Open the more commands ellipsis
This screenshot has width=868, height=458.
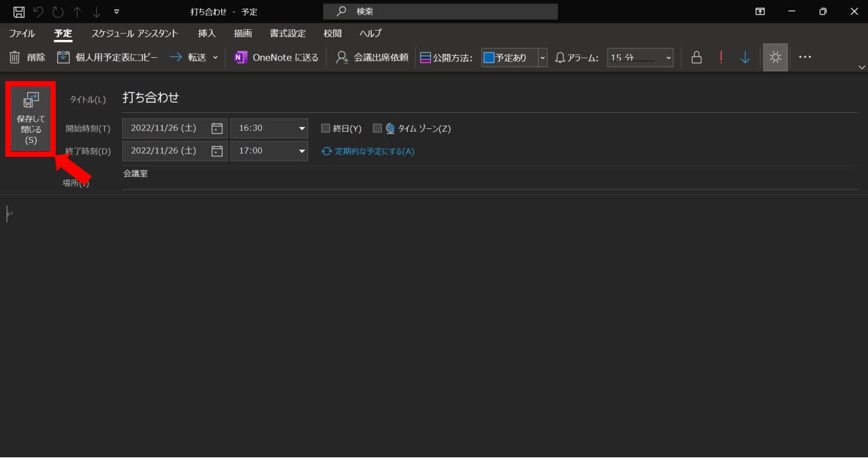pos(806,58)
